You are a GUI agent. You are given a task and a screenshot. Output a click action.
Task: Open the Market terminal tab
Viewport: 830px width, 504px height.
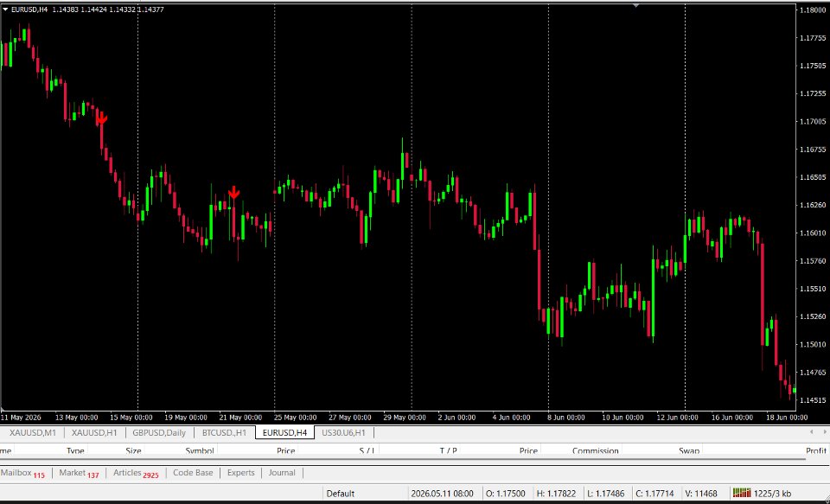79,473
